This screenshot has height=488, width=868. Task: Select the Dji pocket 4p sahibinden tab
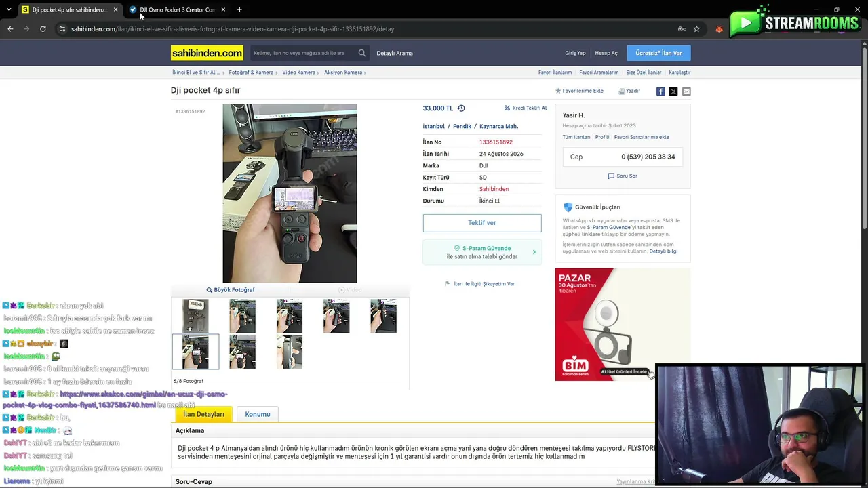tap(68, 9)
